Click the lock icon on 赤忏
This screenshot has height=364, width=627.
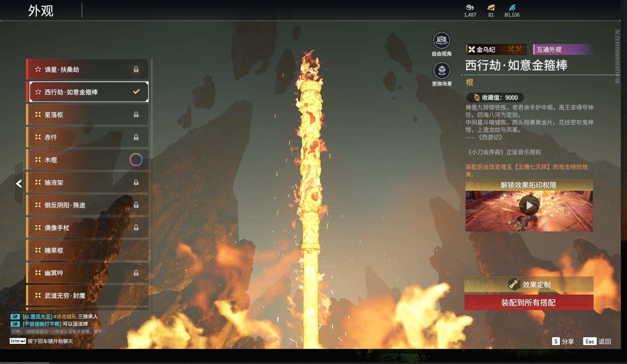coord(136,137)
